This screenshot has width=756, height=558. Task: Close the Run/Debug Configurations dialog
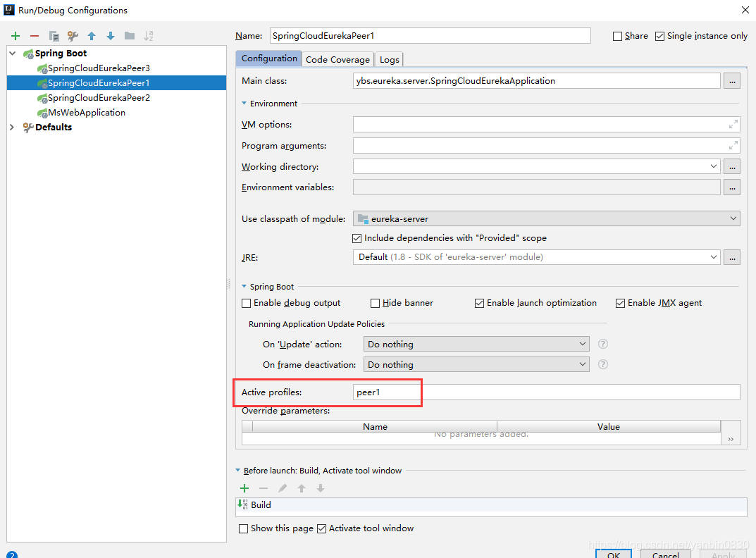coord(745,10)
